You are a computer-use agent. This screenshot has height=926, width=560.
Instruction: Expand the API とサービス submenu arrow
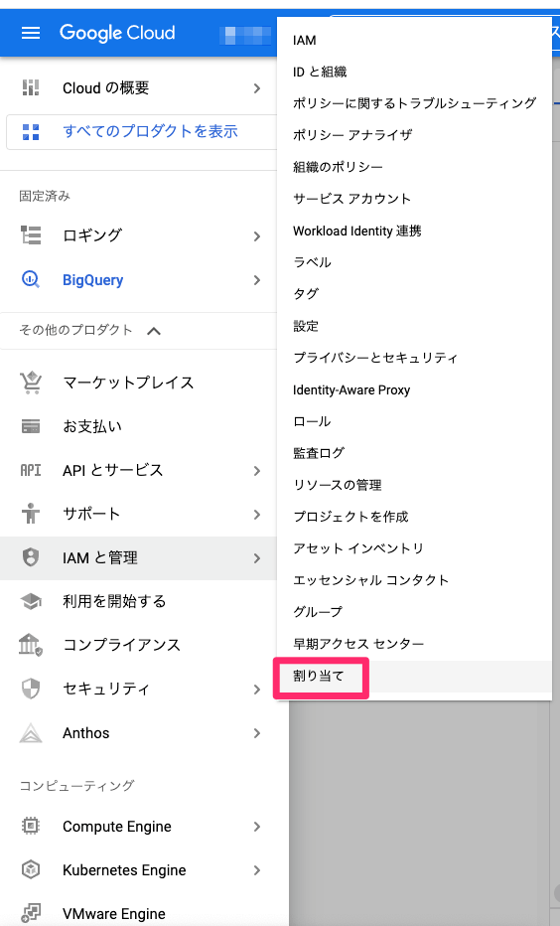pos(257,471)
